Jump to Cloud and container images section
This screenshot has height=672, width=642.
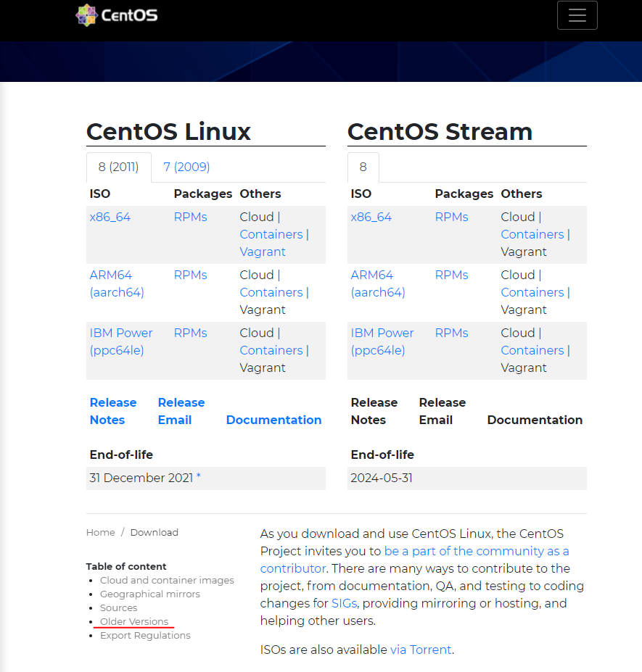click(167, 580)
